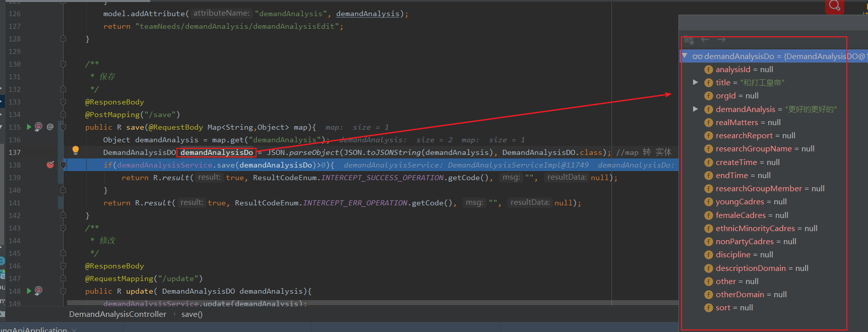Viewport: 868px width, 332px height.
Task: Close the Application run tab at bottom
Action: (74, 330)
